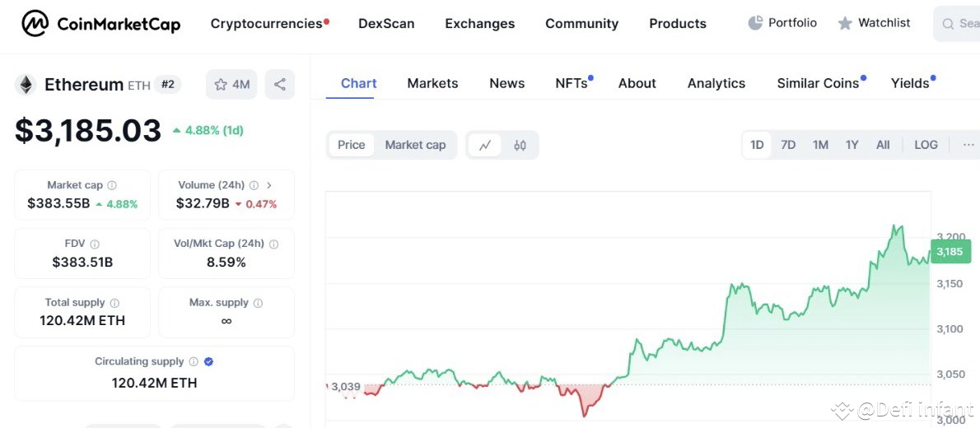Click the $32.79B volume value
980x428 pixels.
coord(203,203)
